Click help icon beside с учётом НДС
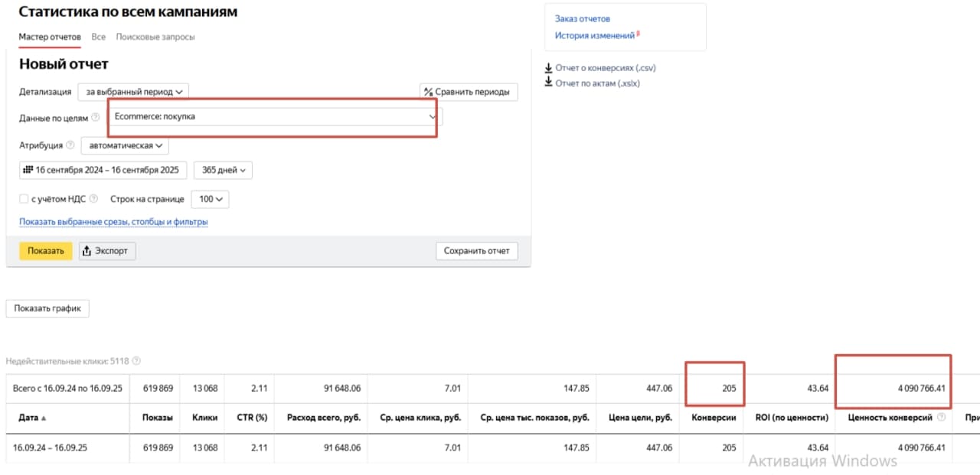 pos(93,199)
